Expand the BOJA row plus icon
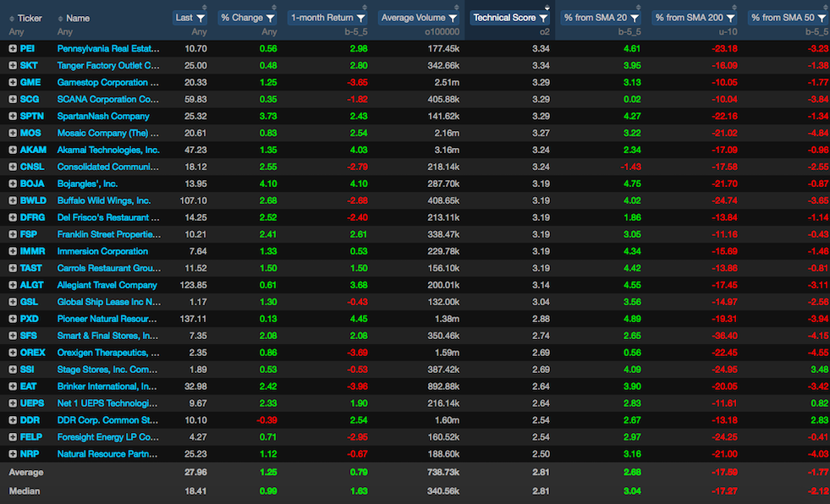 point(13,184)
